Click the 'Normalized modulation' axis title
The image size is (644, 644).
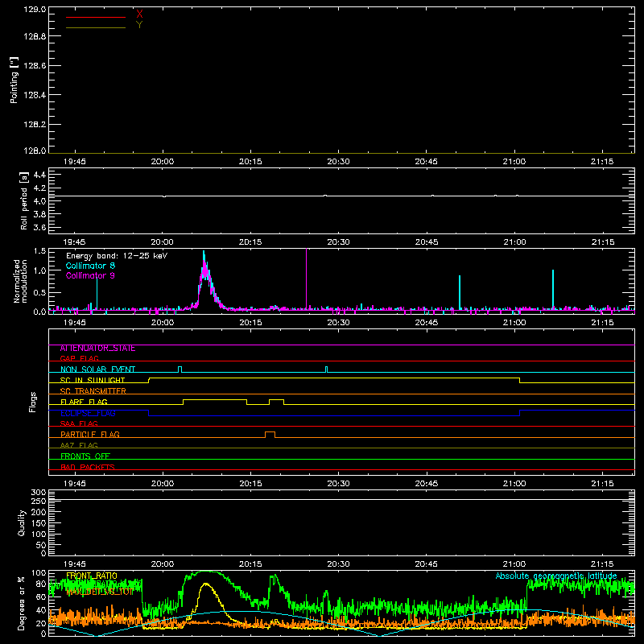(21, 281)
